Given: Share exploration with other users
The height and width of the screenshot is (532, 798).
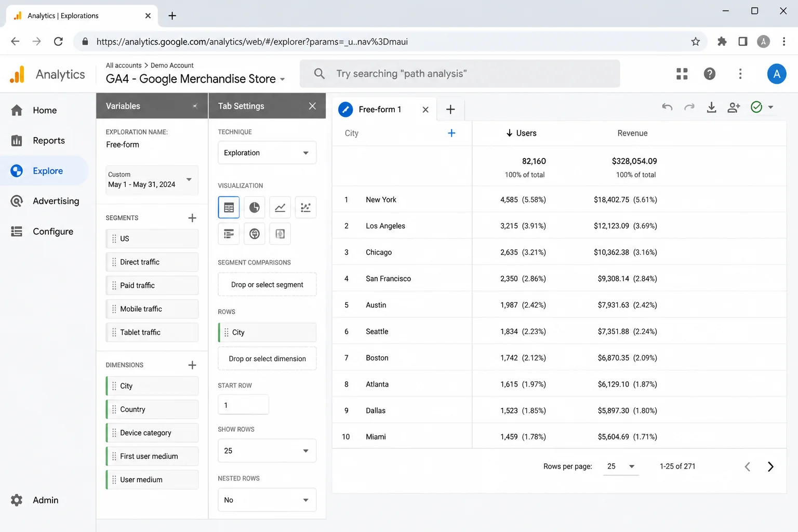Looking at the screenshot, I should 734,107.
